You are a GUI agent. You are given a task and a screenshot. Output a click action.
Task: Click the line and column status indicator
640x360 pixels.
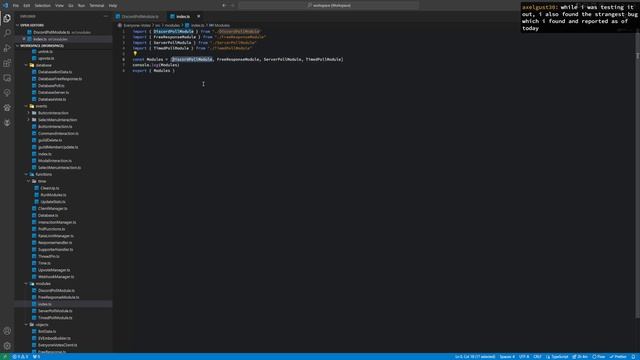(475, 357)
